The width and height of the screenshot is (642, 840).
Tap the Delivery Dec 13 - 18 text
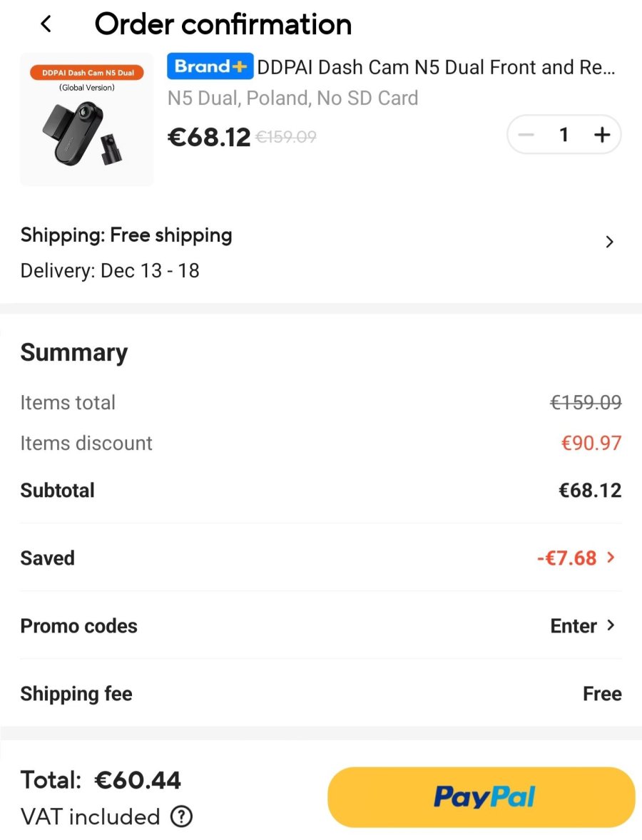coord(110,271)
